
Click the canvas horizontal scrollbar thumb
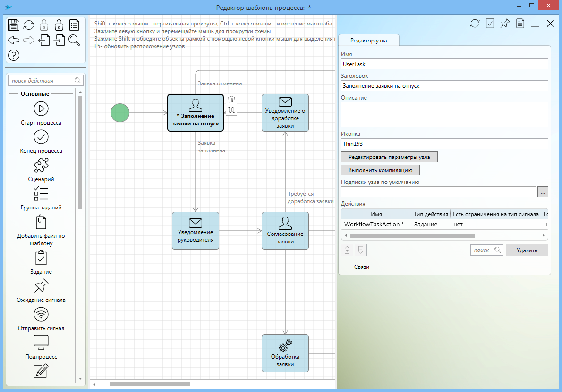tap(150, 384)
